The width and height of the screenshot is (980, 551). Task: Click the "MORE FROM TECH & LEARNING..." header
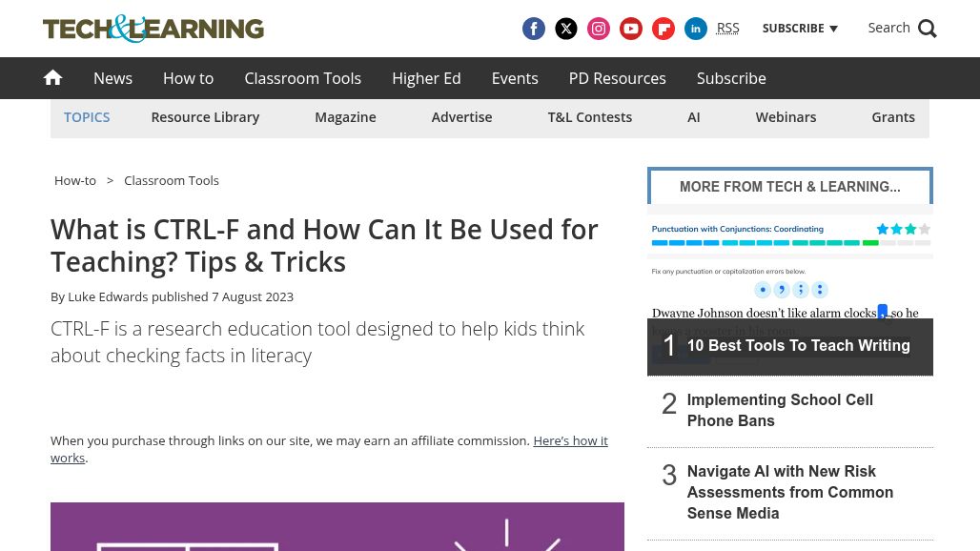[x=790, y=186]
